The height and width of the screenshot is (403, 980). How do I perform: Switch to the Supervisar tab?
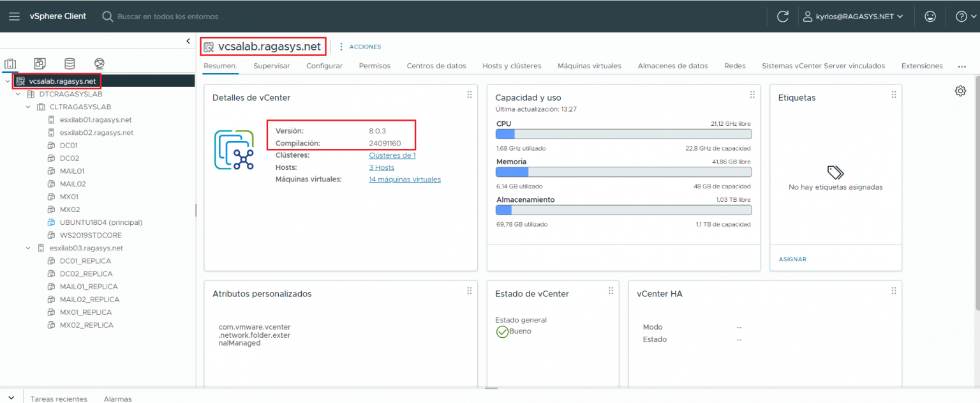pos(272,66)
